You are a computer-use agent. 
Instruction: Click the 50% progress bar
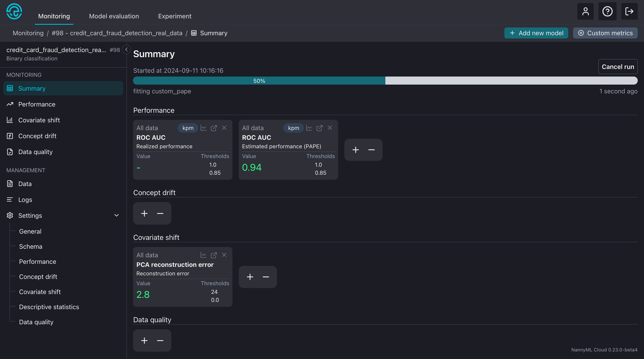tap(259, 81)
